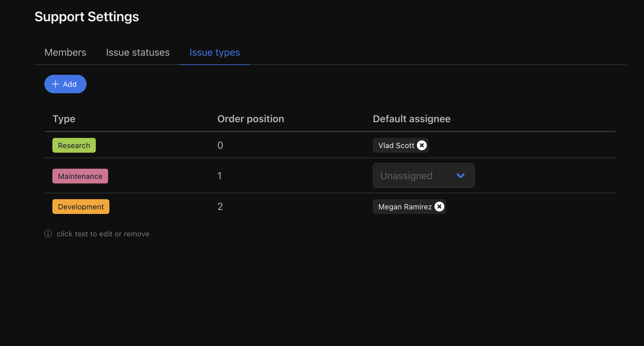The width and height of the screenshot is (644, 346).
Task: Click the plus icon in Add button
Action: (x=55, y=84)
